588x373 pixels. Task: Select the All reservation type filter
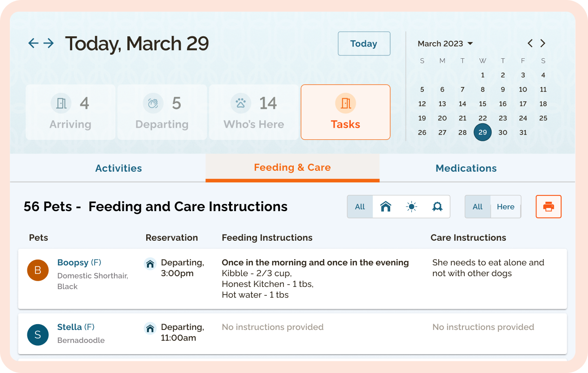point(360,207)
